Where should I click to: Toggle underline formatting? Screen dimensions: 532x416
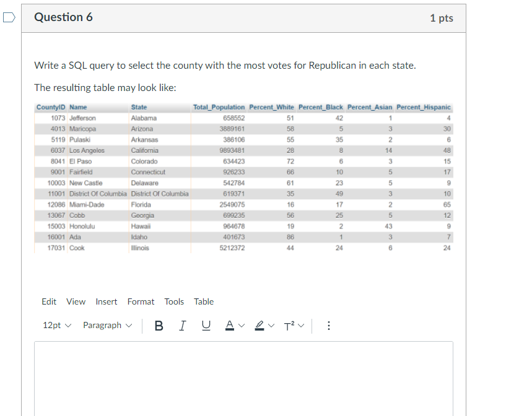tap(206, 326)
